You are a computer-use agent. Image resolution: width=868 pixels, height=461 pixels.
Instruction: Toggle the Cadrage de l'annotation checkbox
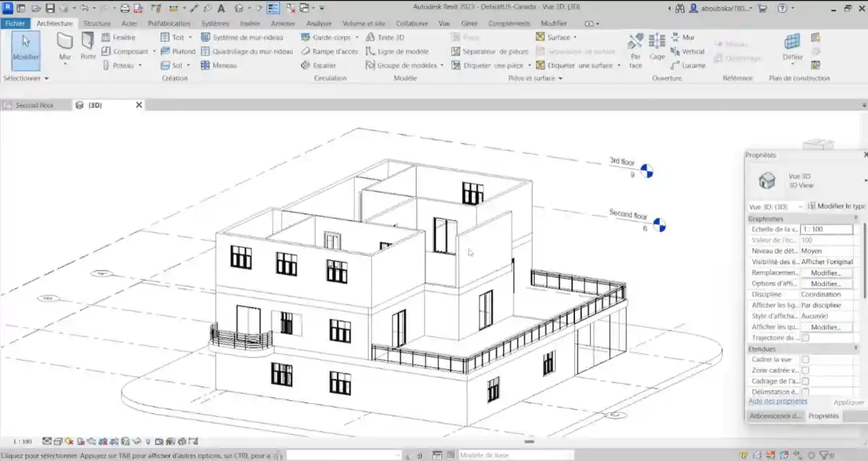pos(805,381)
